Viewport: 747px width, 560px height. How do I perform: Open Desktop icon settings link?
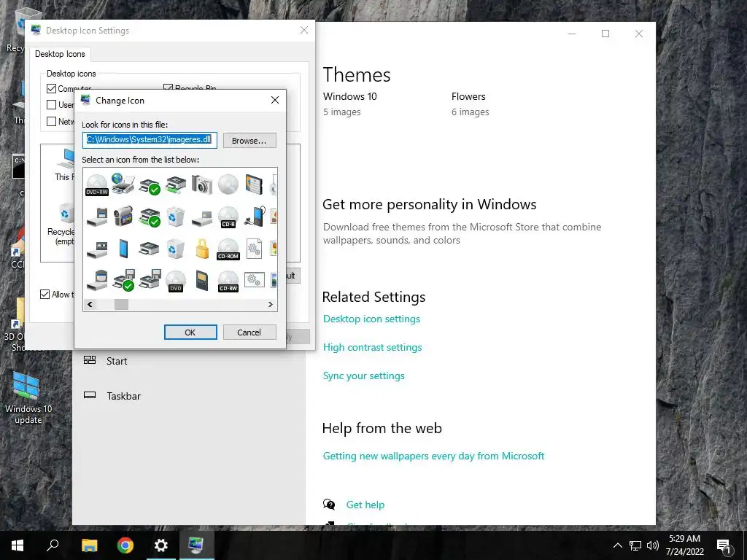[371, 319]
